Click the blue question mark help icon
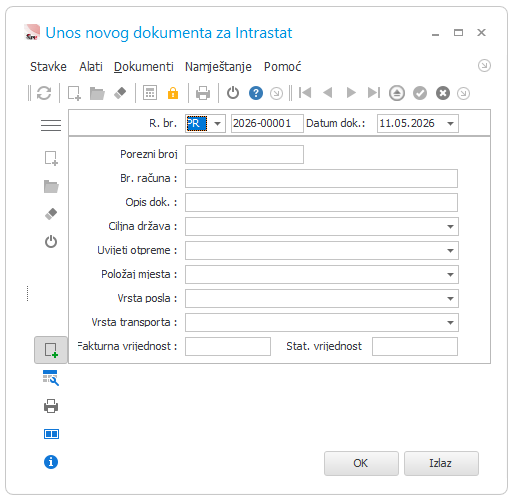The width and height of the screenshot is (511, 497). [x=256, y=93]
